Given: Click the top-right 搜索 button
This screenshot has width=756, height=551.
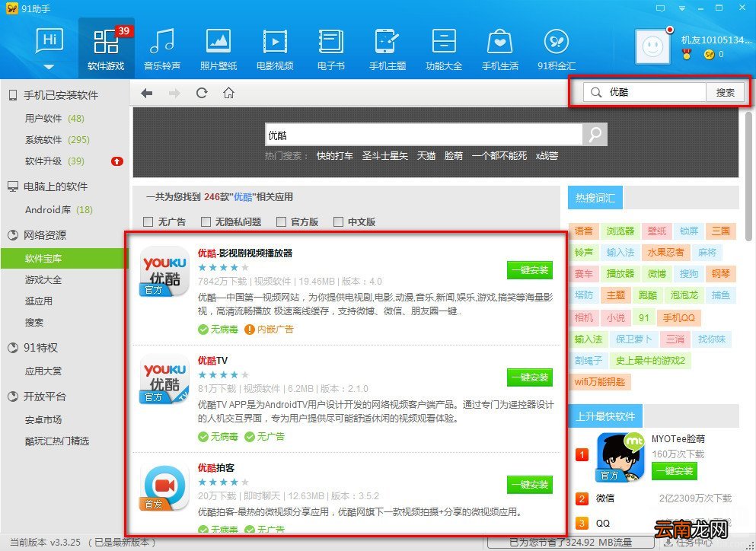Looking at the screenshot, I should [x=725, y=92].
